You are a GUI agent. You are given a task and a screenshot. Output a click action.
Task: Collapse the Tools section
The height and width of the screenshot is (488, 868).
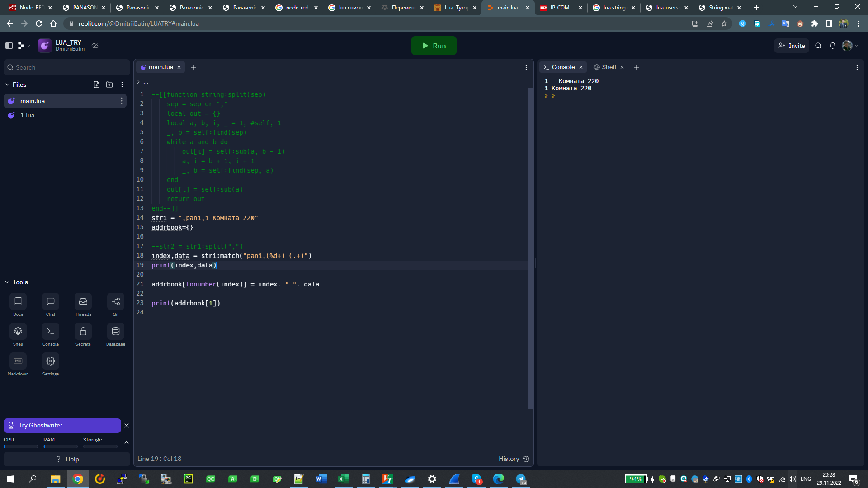coord(7,282)
